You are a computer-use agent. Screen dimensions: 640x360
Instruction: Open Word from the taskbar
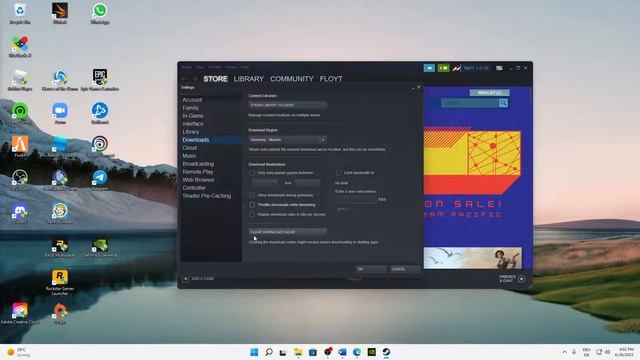(342, 352)
